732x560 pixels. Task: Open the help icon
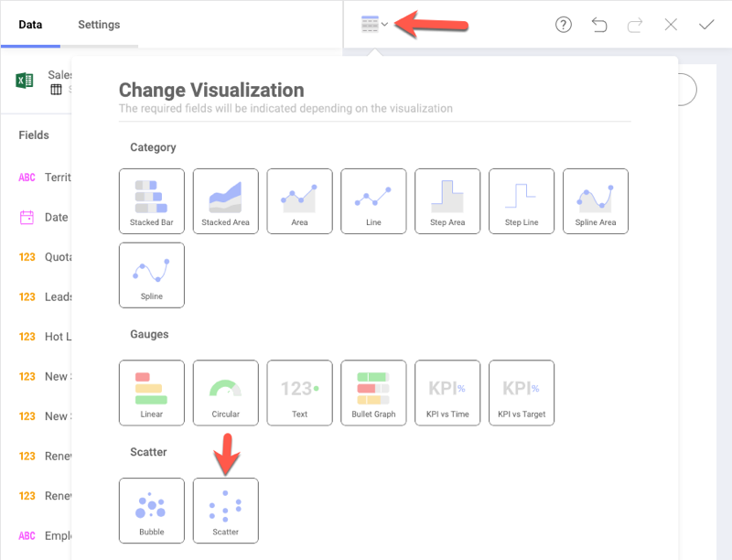coord(563,25)
